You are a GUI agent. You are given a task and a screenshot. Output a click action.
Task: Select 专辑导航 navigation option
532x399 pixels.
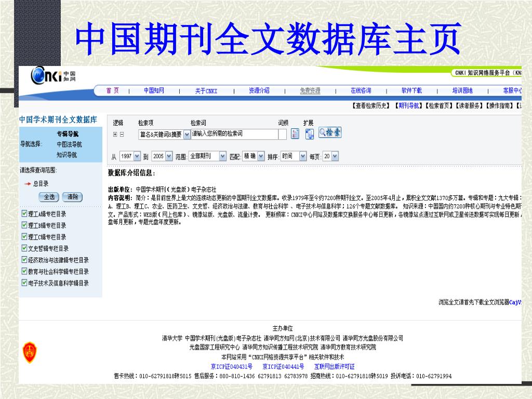68,134
